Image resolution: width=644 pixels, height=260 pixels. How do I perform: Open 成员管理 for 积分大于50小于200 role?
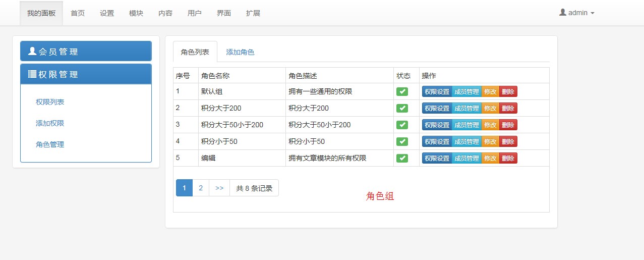(466, 125)
